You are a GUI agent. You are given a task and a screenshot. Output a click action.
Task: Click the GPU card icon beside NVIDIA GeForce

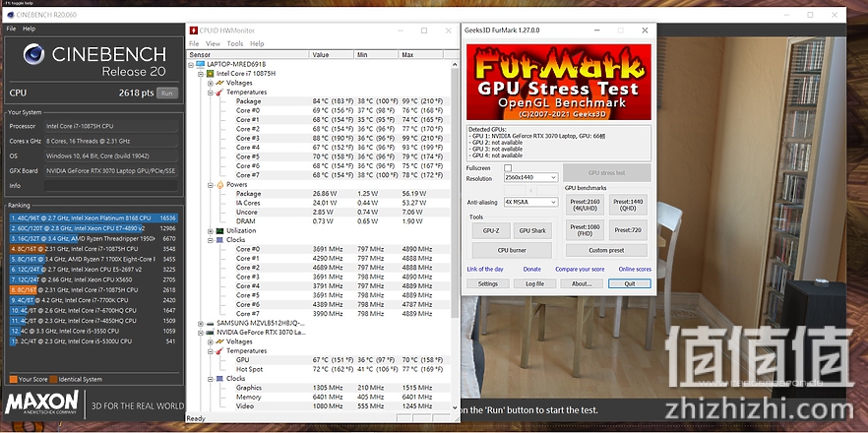210,333
